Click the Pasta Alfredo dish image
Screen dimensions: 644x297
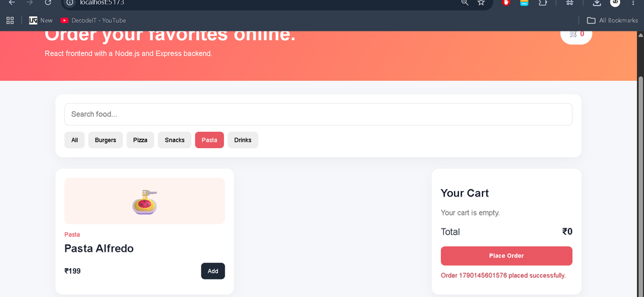(x=145, y=201)
